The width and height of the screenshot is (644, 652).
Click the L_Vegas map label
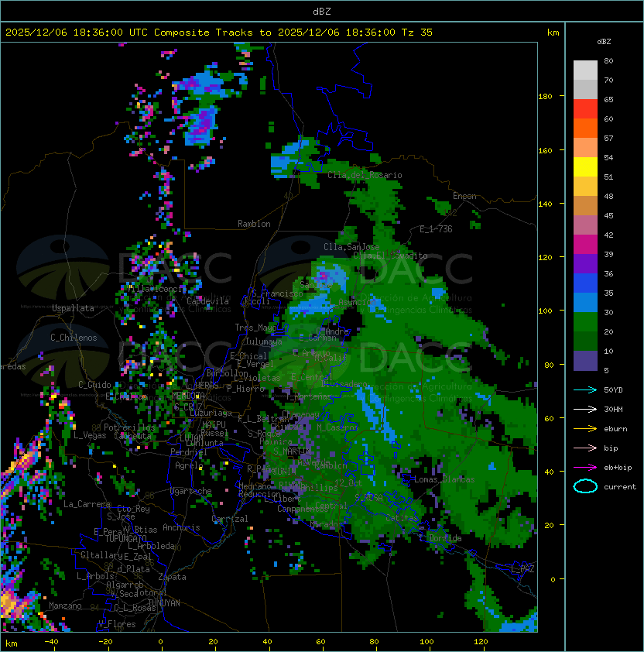click(90, 435)
